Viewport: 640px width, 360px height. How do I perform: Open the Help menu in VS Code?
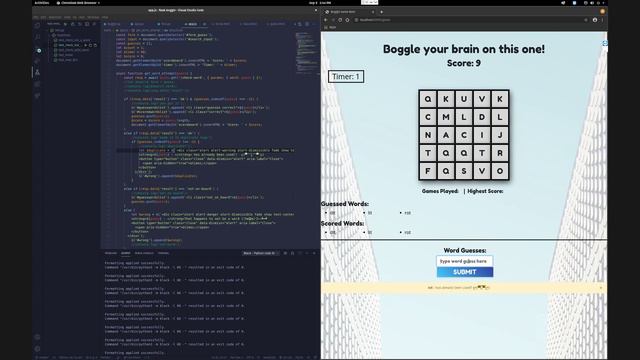pos(105,17)
